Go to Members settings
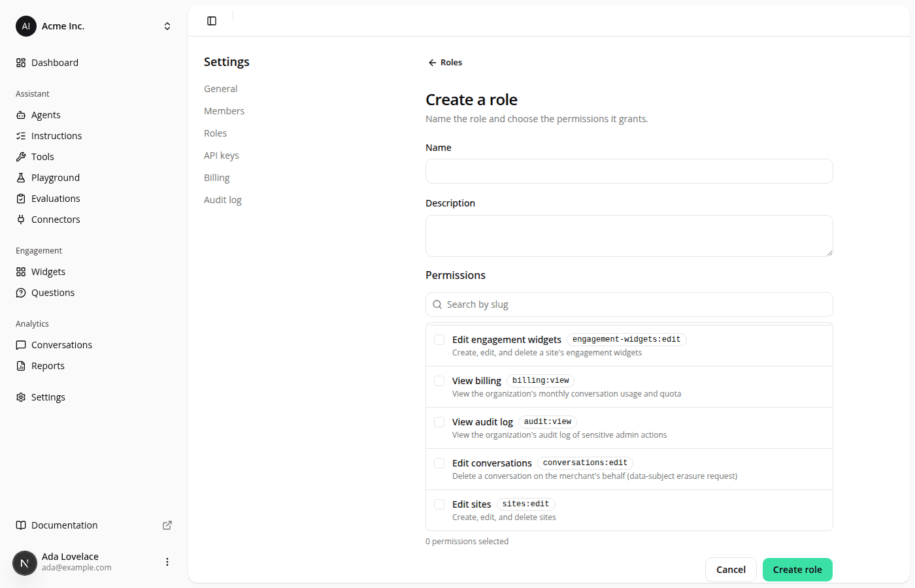 click(x=224, y=111)
